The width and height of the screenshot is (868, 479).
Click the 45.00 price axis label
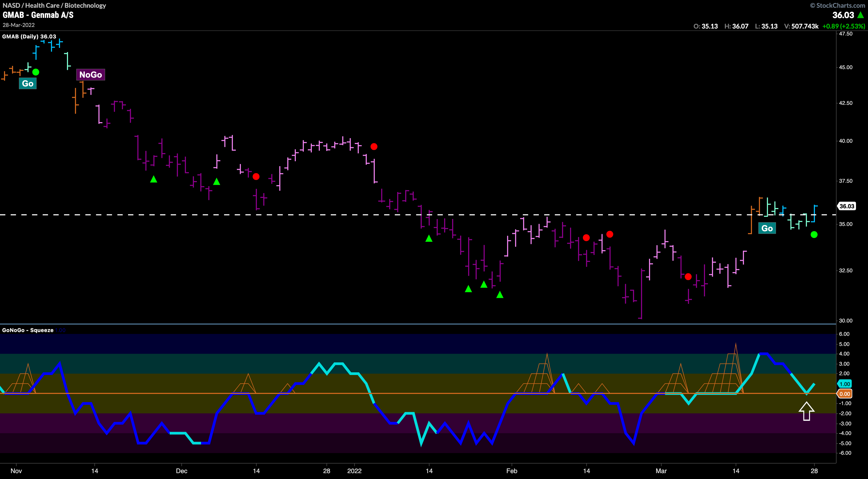point(846,67)
